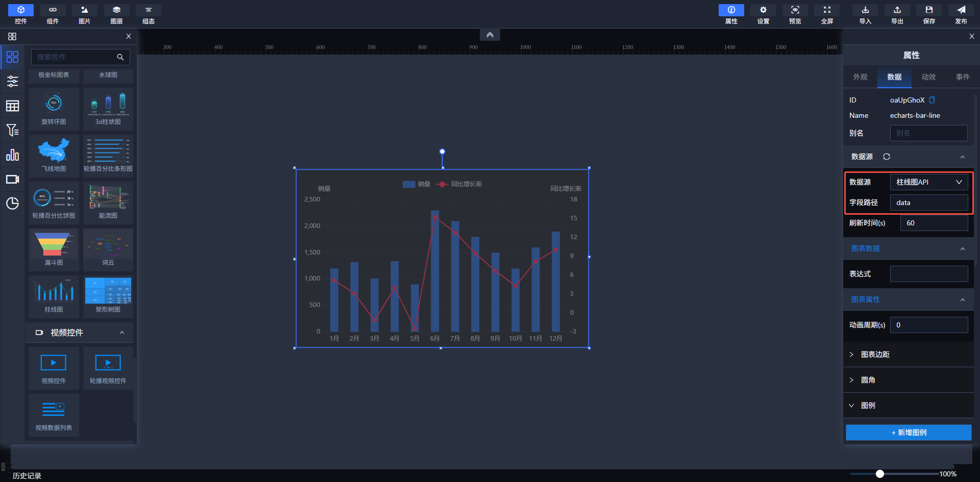Switch to the 外观 tab
The image size is (980, 482).
[x=860, y=77]
